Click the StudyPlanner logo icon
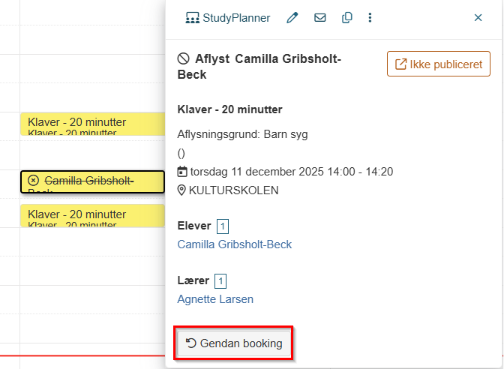 193,18
